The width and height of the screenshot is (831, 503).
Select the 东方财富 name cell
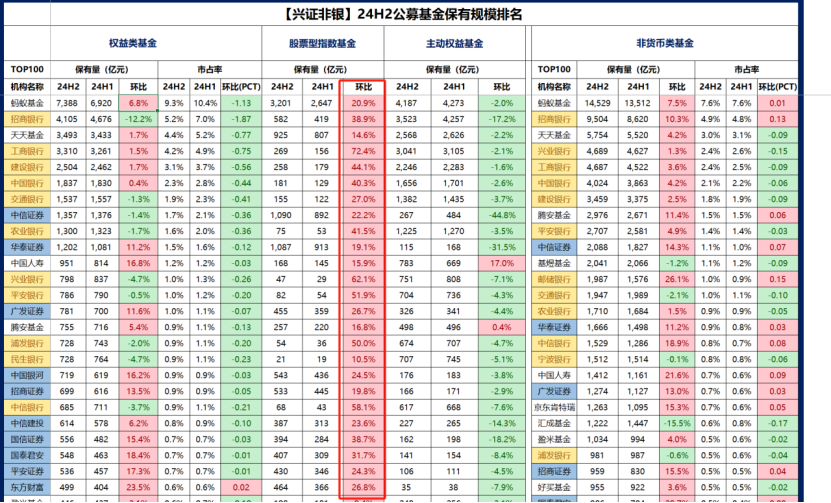tap(27, 487)
